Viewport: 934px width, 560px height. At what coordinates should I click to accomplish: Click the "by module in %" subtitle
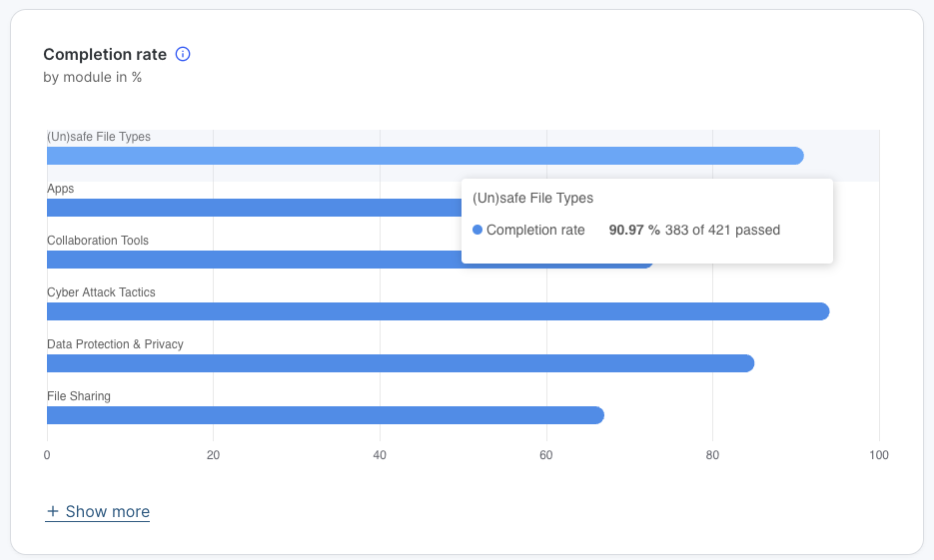pyautogui.click(x=93, y=77)
